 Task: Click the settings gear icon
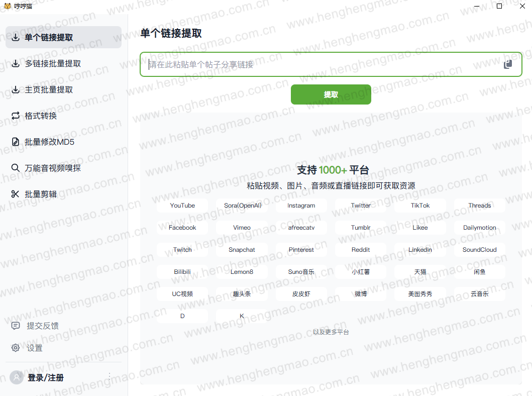tap(16, 348)
